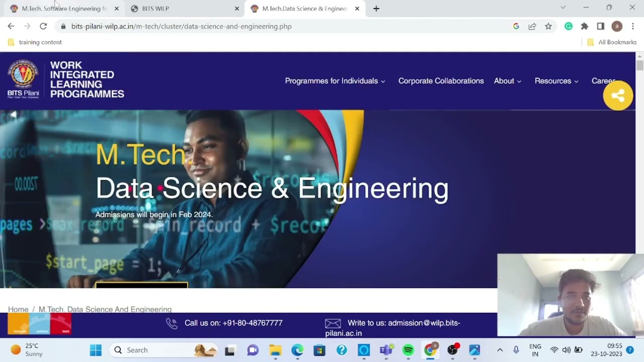Reload the current page

coord(43,26)
